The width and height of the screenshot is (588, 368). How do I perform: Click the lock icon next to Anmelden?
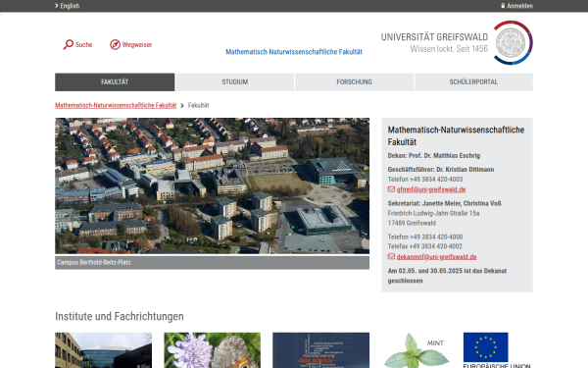click(x=503, y=6)
